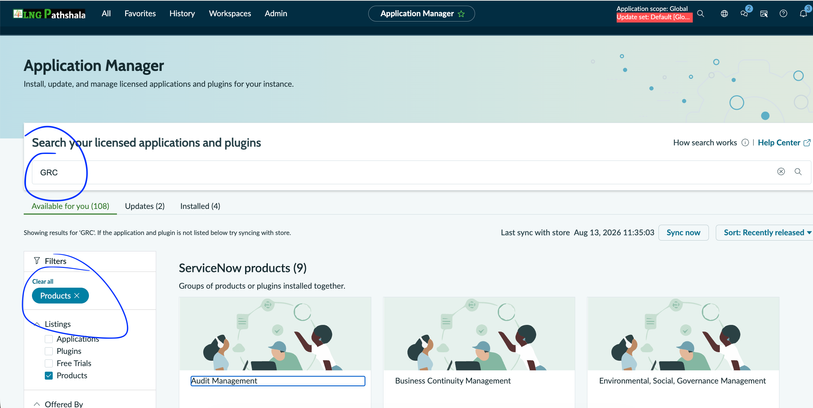Screen dimensions: 813x408
Task: Open the UI tools window icon in header
Action: click(764, 14)
